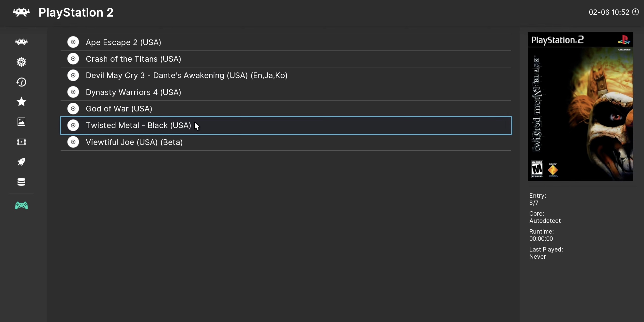
Task: Launch God of War (USA) entry
Action: pyautogui.click(x=119, y=109)
